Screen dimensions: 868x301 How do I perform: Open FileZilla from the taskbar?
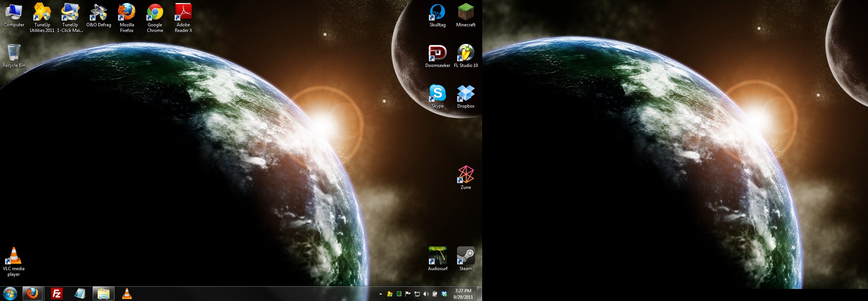point(57,293)
